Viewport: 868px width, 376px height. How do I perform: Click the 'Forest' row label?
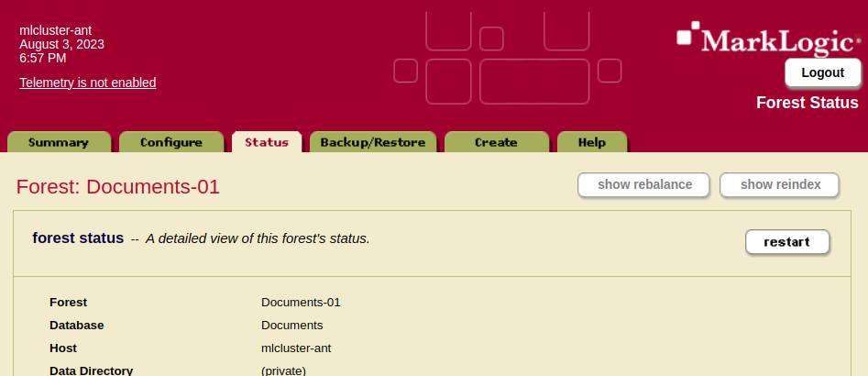[x=68, y=303]
